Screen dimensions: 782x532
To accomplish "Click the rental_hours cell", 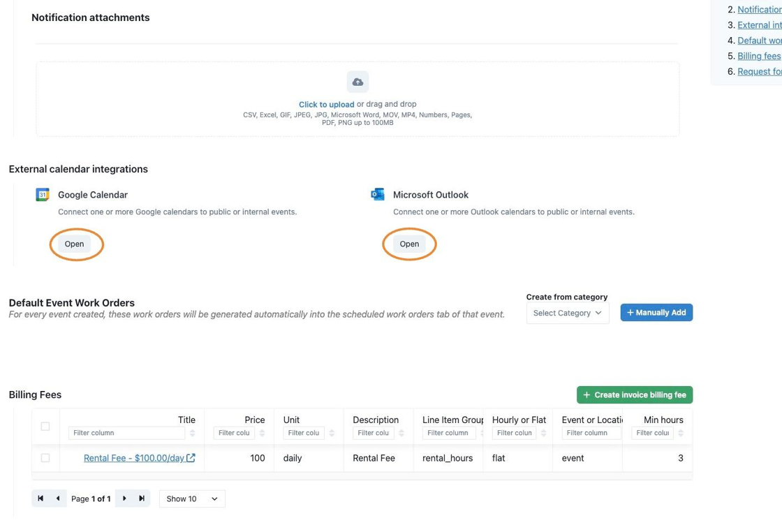I will (448, 458).
